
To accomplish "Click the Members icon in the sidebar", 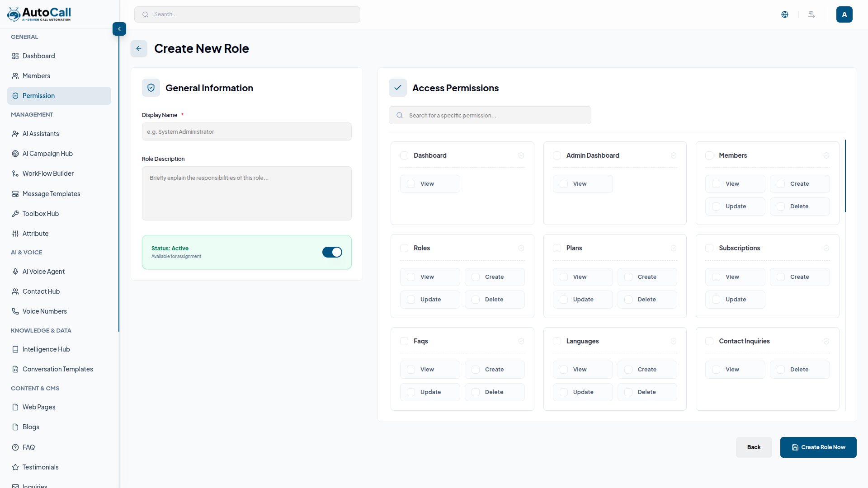I will 15,76.
